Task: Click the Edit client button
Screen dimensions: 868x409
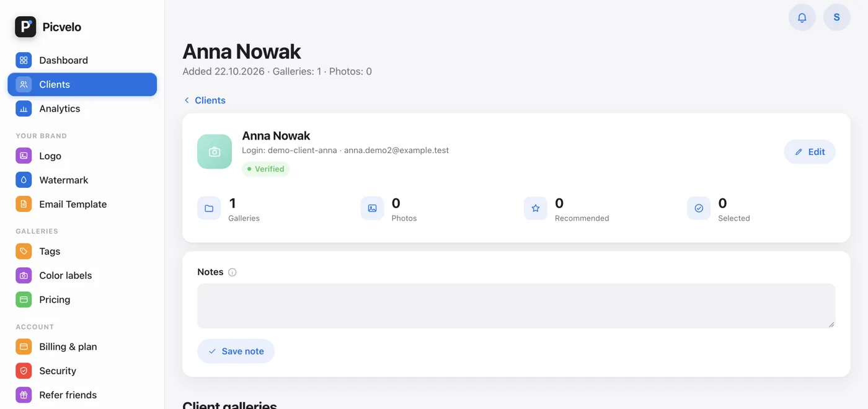Action: pos(810,152)
